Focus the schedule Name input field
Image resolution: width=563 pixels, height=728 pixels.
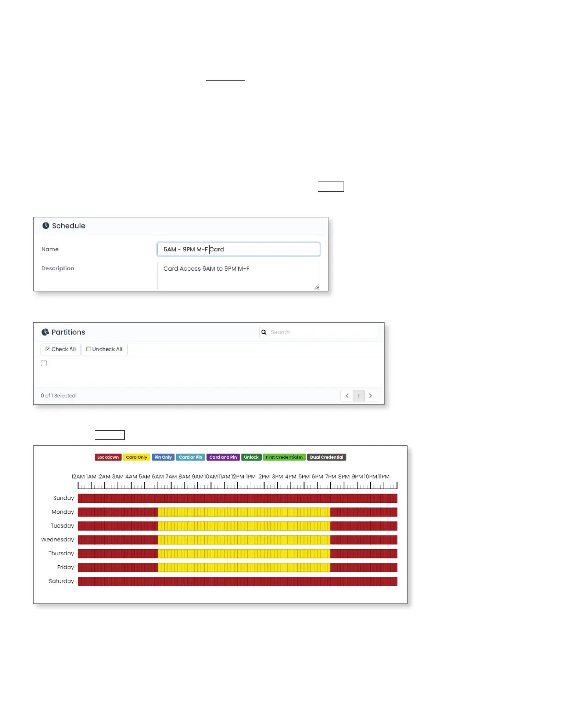pos(239,249)
